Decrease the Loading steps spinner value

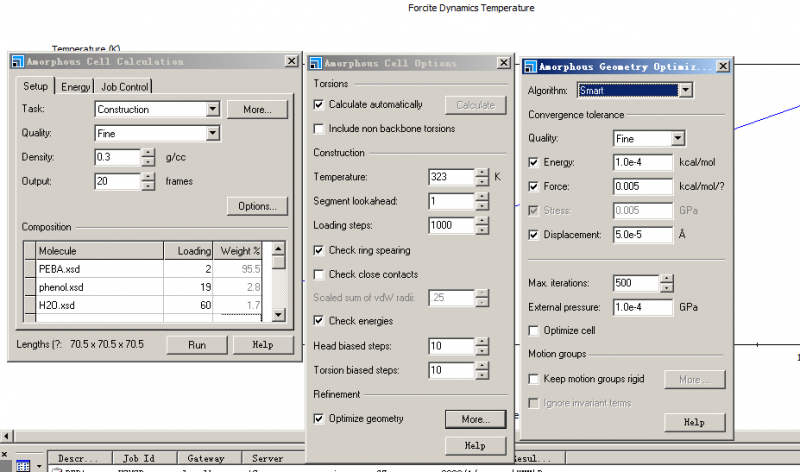click(483, 230)
